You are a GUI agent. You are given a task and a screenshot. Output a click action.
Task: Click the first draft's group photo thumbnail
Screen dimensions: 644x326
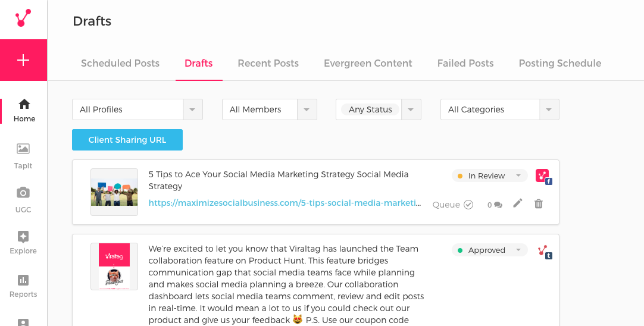click(x=114, y=192)
